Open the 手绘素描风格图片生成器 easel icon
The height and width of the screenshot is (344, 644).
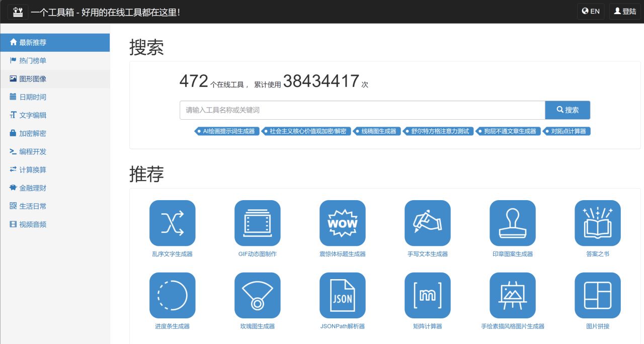[512, 295]
